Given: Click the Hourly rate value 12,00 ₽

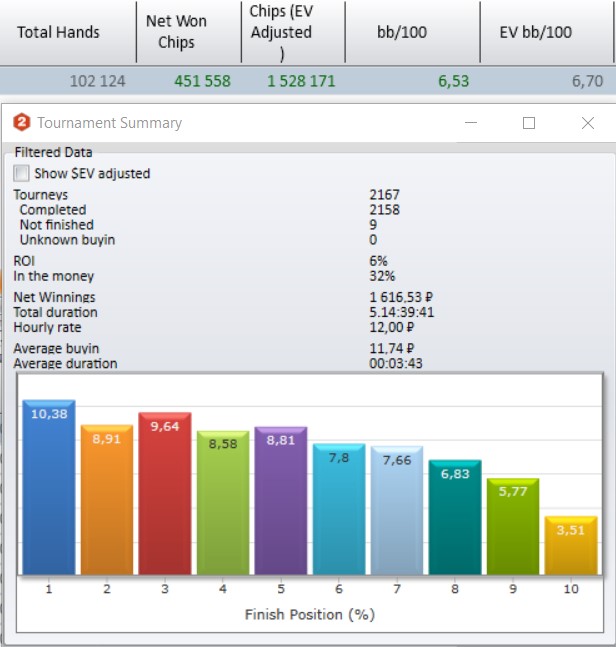Looking at the screenshot, I should [392, 327].
